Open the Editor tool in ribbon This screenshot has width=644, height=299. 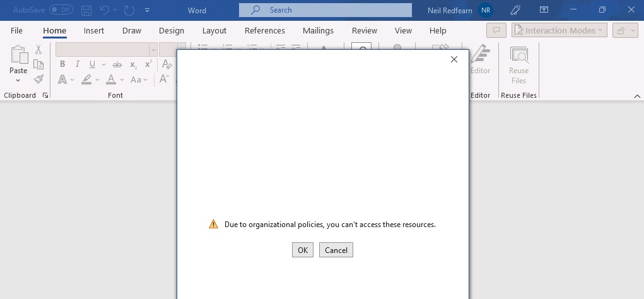pyautogui.click(x=481, y=61)
